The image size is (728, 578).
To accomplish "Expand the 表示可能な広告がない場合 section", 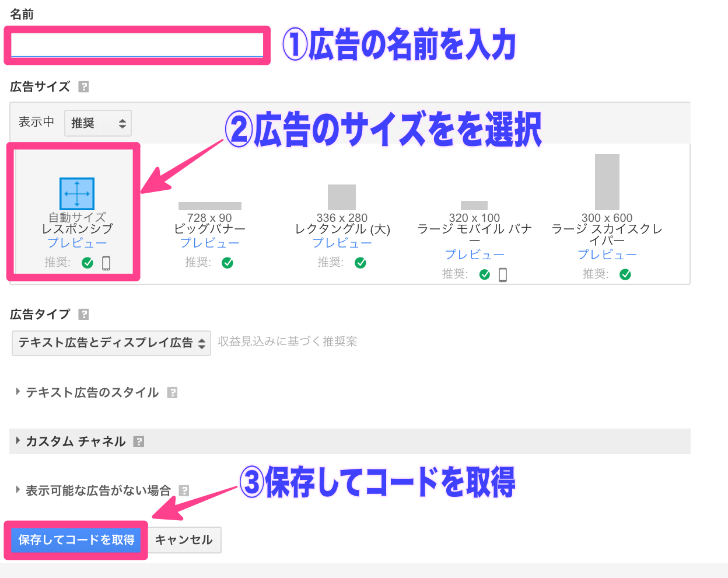I will click(93, 490).
